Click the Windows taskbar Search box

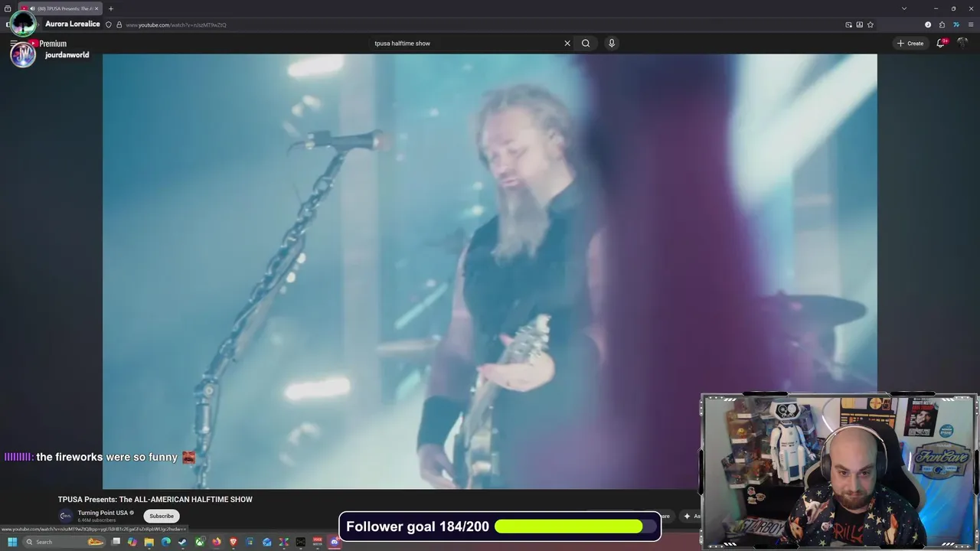(64, 542)
